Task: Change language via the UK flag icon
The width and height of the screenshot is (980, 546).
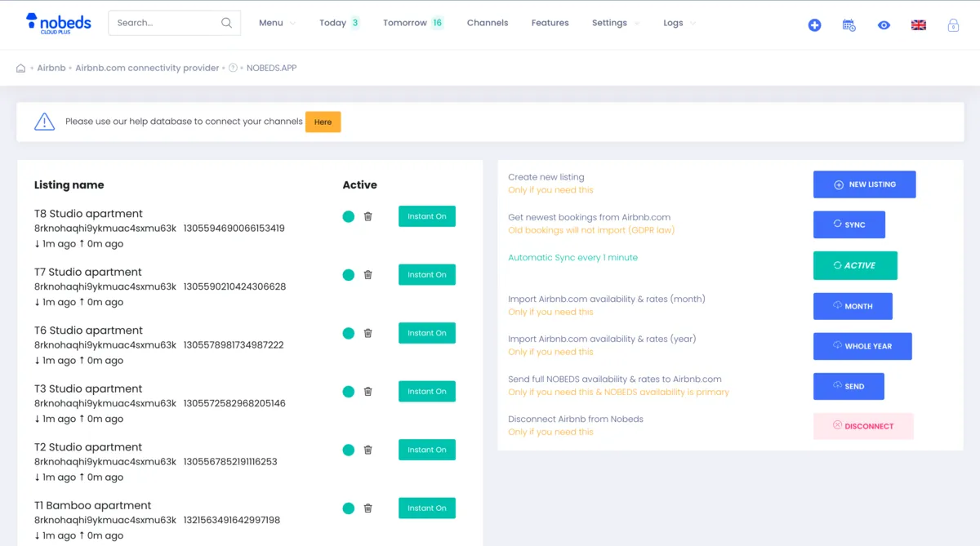Action: (x=918, y=24)
